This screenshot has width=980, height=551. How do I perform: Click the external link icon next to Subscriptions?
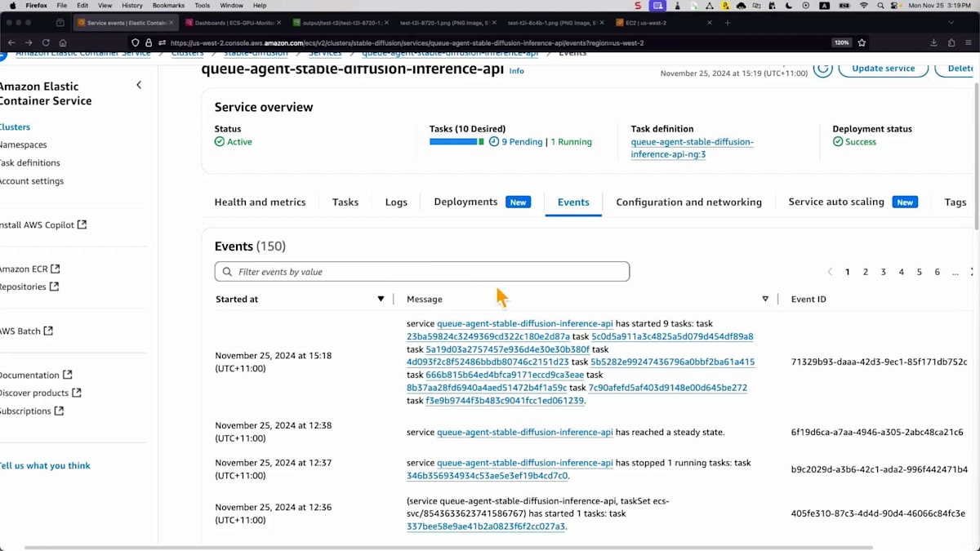(x=59, y=411)
